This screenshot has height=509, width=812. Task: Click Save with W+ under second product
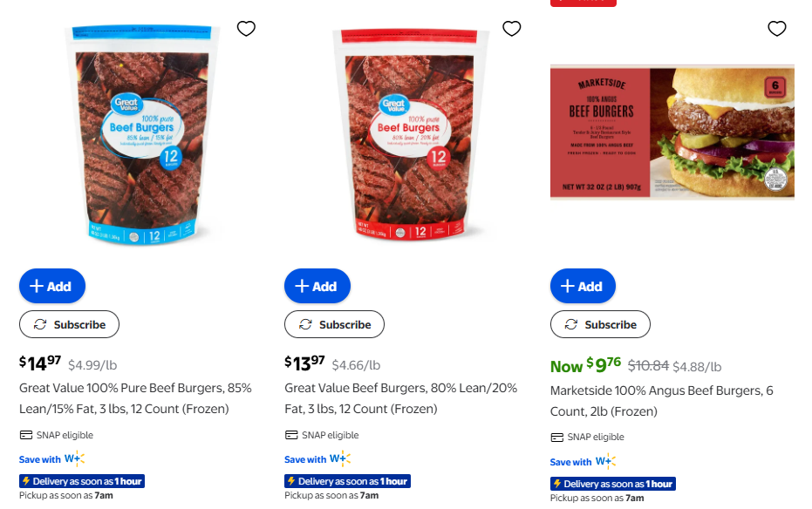point(317,458)
